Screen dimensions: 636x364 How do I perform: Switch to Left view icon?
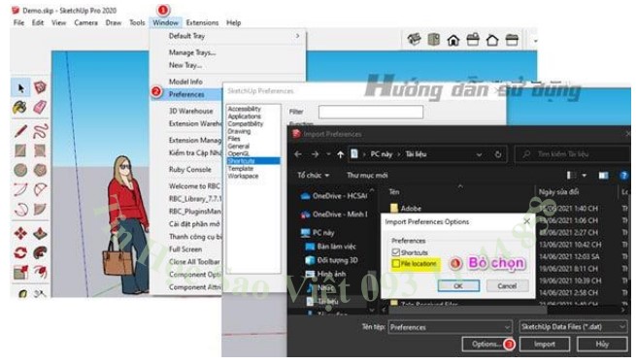(x=512, y=40)
